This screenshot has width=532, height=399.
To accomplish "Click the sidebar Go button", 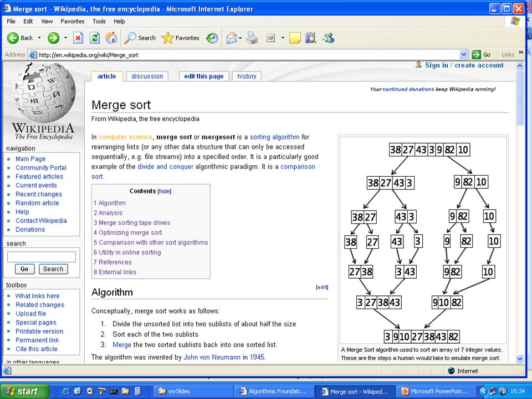I will [x=24, y=269].
